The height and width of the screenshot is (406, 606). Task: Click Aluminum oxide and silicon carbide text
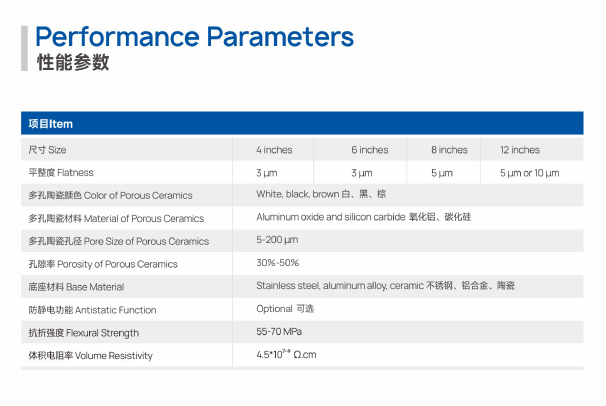click(330, 217)
